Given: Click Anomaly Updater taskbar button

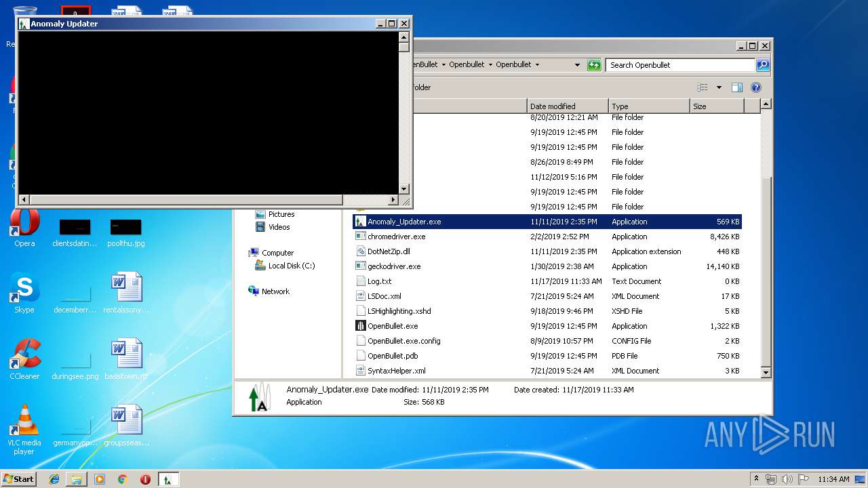Looking at the screenshot, I should click(169, 479).
